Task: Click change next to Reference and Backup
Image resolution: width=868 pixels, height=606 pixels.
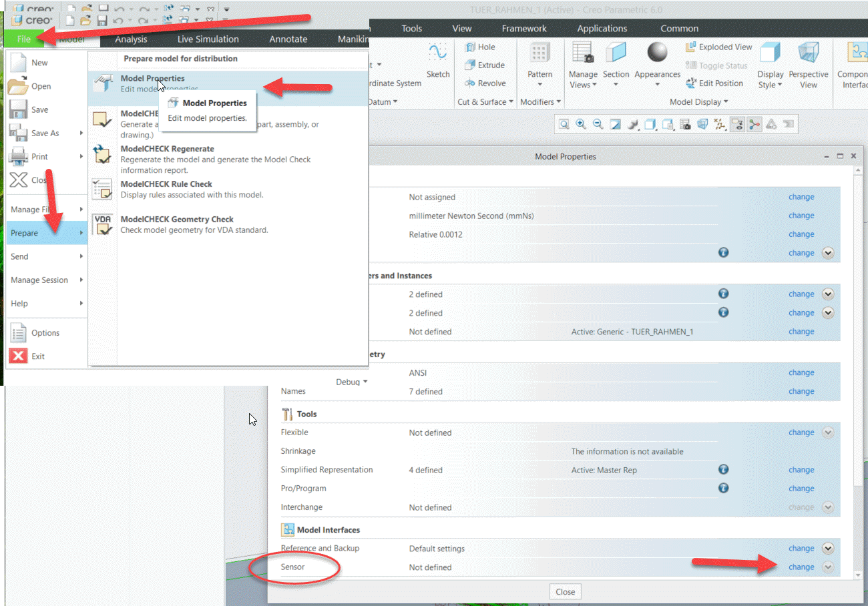Action: coord(801,548)
